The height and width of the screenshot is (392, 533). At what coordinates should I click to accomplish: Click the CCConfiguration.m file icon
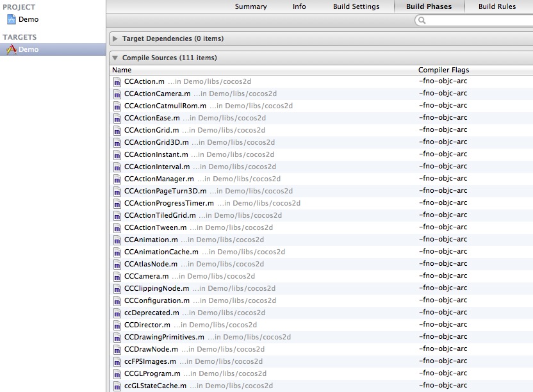[117, 301]
